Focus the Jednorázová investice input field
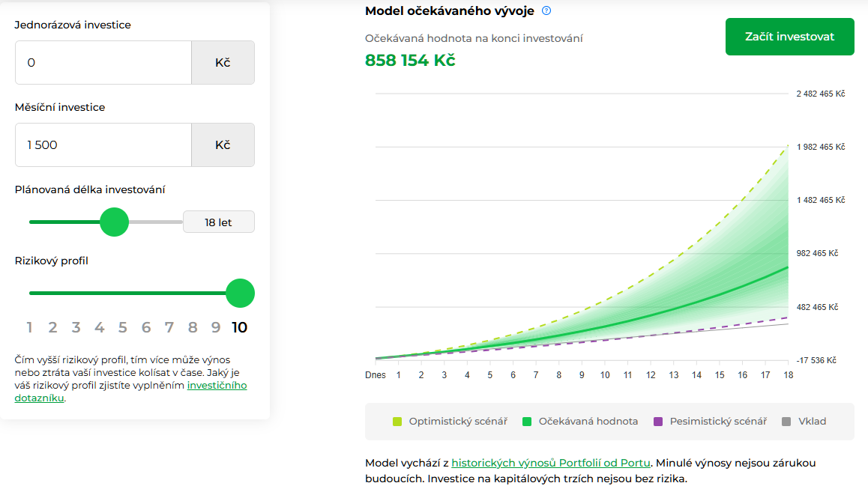 pos(103,63)
